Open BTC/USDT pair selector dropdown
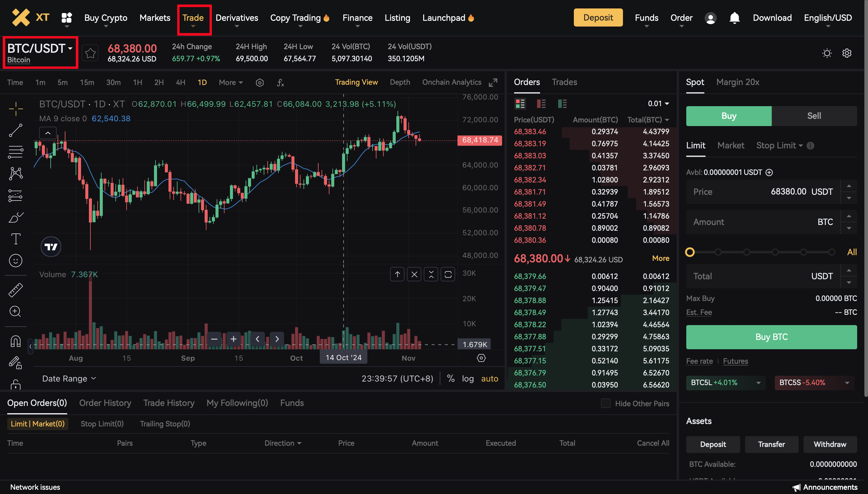 (x=40, y=49)
